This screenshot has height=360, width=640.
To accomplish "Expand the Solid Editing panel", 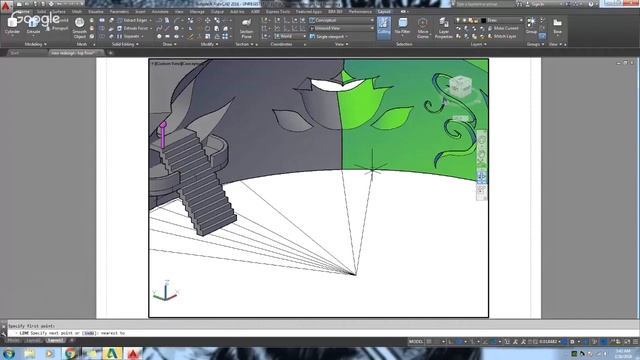I will click(x=125, y=44).
